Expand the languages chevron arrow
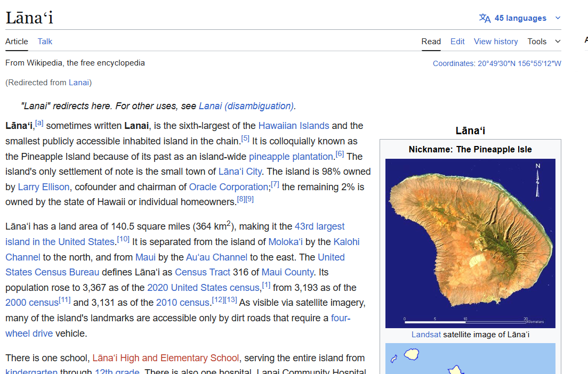The image size is (588, 374). [558, 18]
